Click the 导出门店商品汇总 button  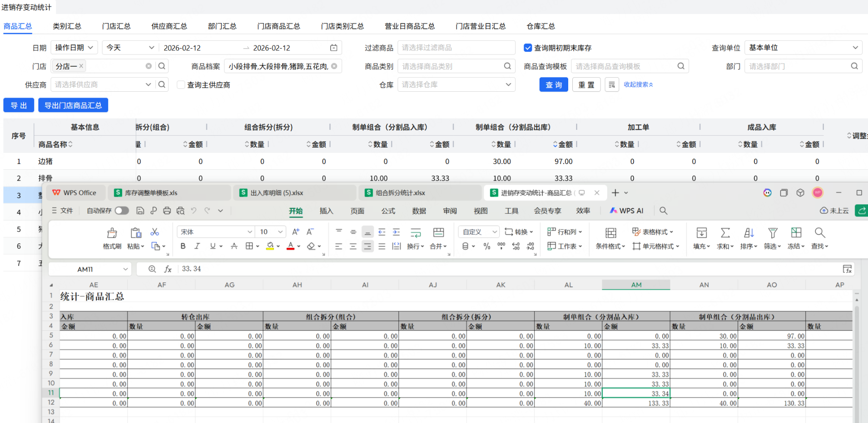point(73,105)
